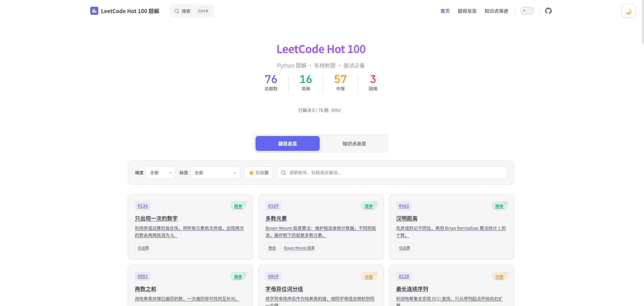Image resolution: width=644 pixels, height=306 pixels.
Task: Open the 汉明距离 problem title
Action: [407, 218]
